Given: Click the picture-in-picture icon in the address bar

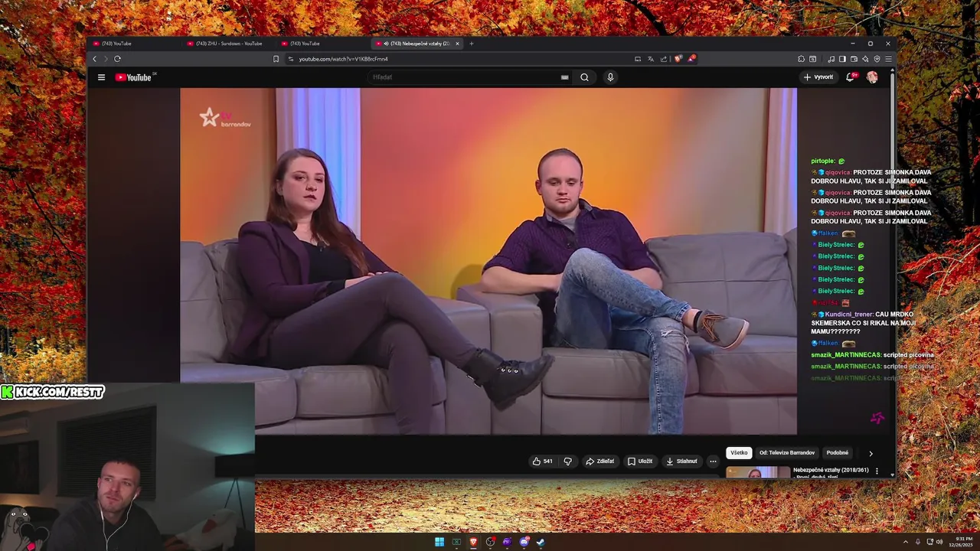Looking at the screenshot, I should (638, 59).
